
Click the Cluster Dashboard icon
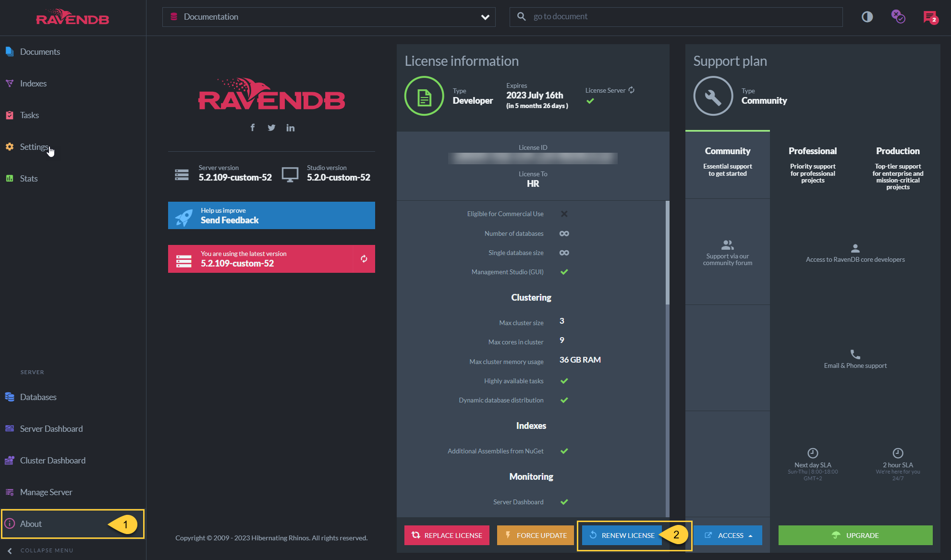10,460
